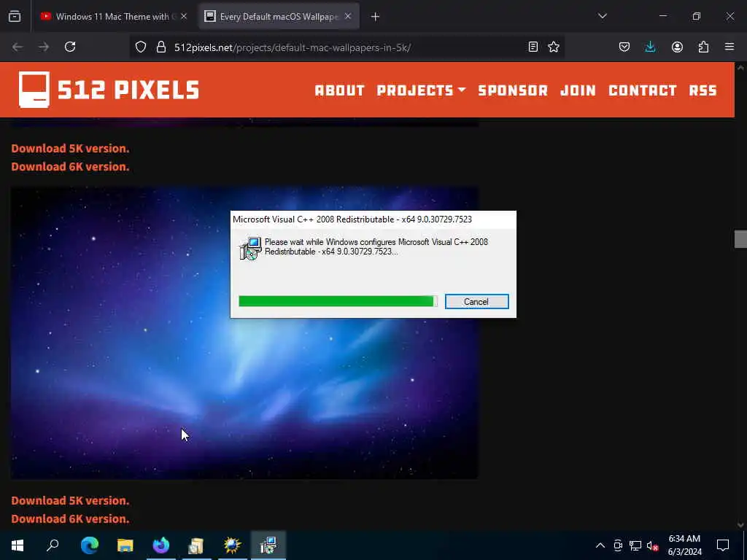The width and height of the screenshot is (747, 560).
Task: Open the ABOUT page link
Action: [339, 90]
